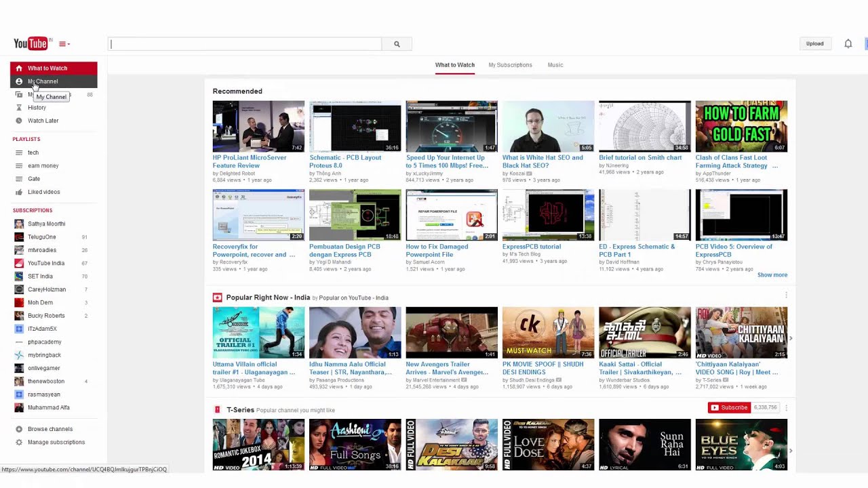The height and width of the screenshot is (488, 868).
Task: Click the onlivegamer channel avatar
Action: (x=19, y=368)
